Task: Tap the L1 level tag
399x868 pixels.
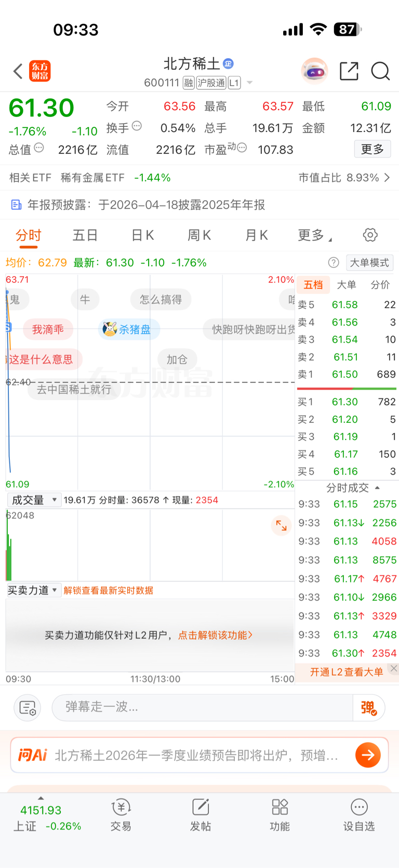Action: [x=234, y=83]
